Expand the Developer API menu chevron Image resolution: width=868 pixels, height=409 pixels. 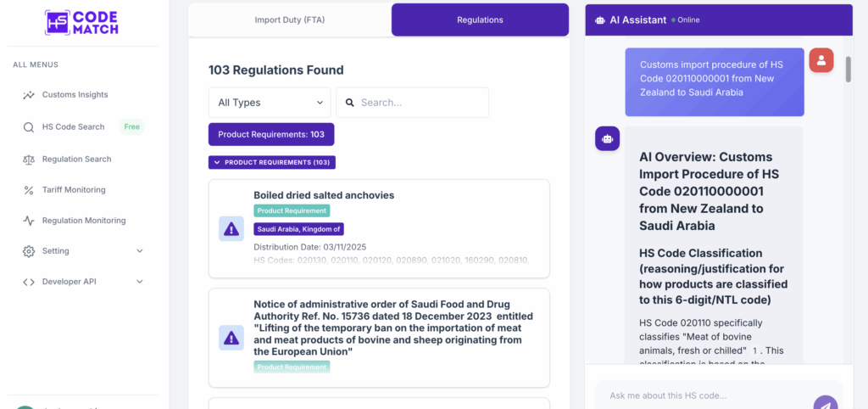[x=140, y=282]
